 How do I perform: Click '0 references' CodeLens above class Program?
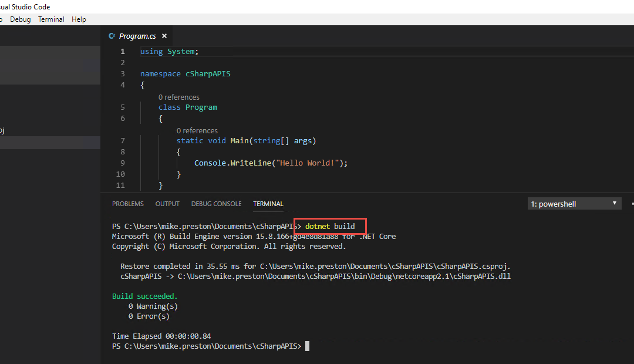(x=178, y=97)
